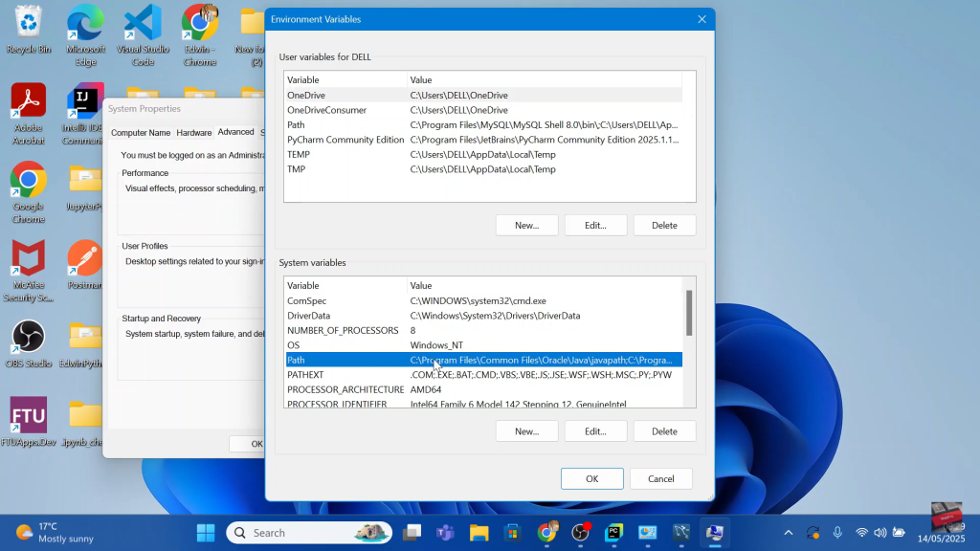This screenshot has width=980, height=551.
Task: Select the OS system variable row
Action: point(483,345)
